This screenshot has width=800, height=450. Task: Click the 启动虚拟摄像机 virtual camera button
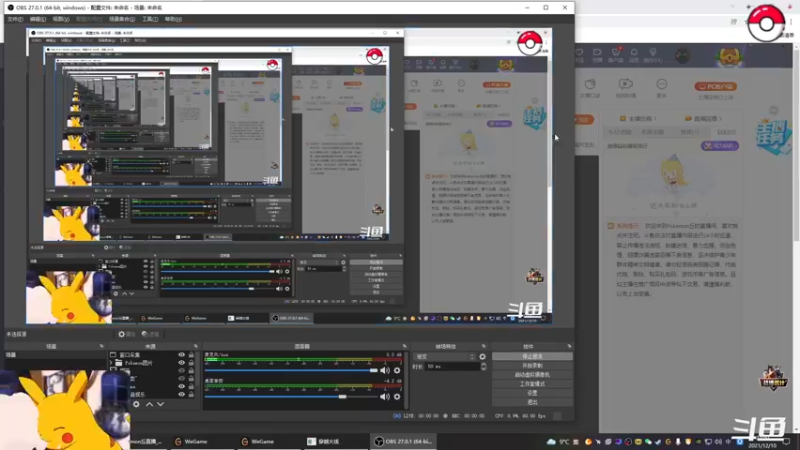(x=532, y=375)
